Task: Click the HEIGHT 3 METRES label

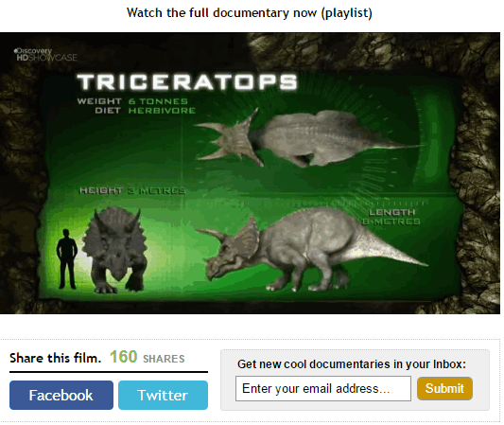Action: click(132, 191)
